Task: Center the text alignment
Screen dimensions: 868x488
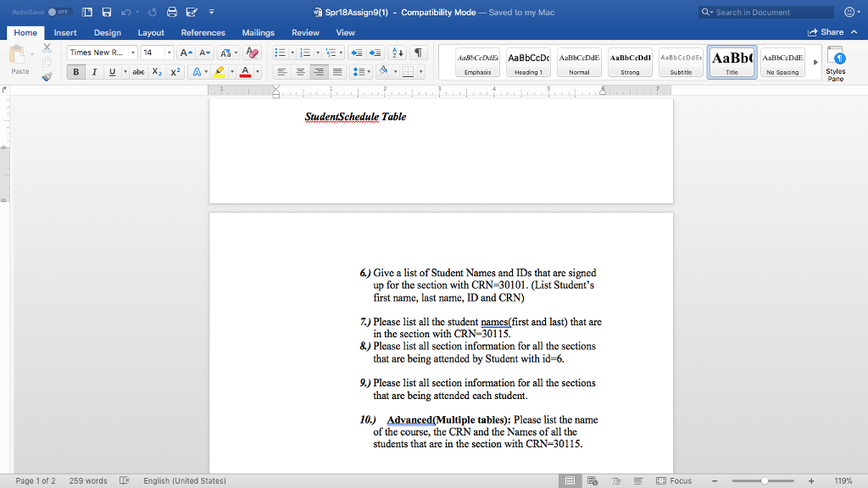Action: [x=300, y=72]
